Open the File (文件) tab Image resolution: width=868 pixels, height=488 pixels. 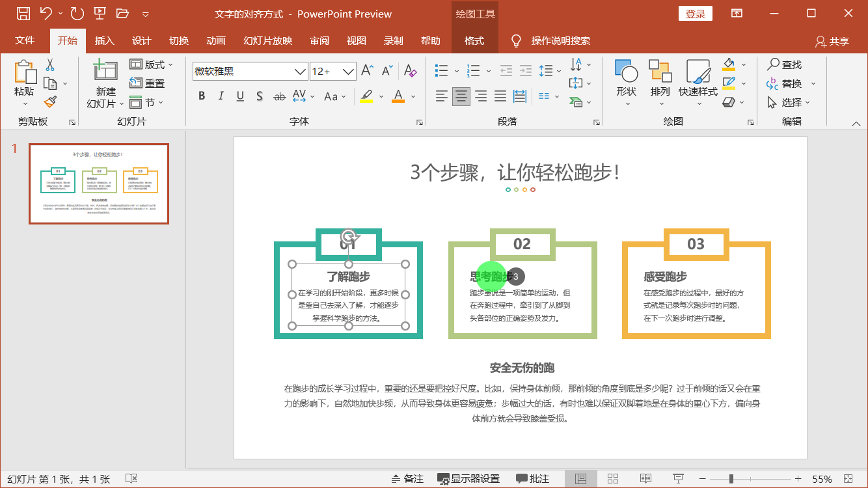pos(25,40)
